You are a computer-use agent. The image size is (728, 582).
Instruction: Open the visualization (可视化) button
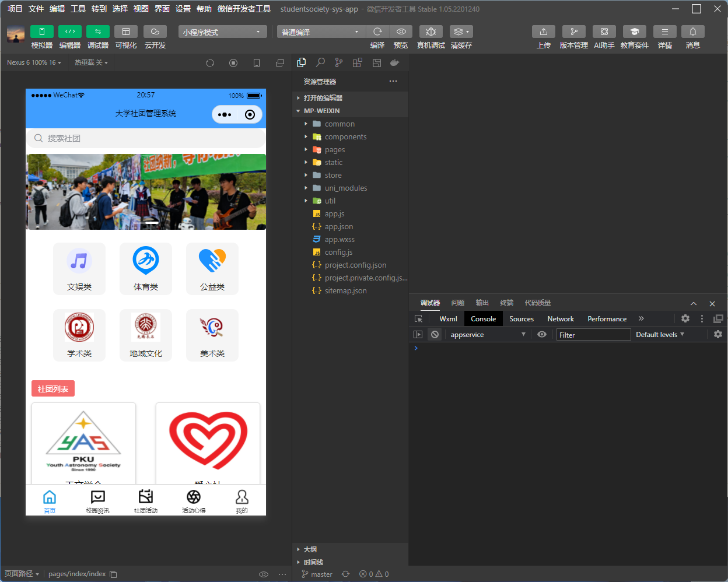click(x=126, y=31)
